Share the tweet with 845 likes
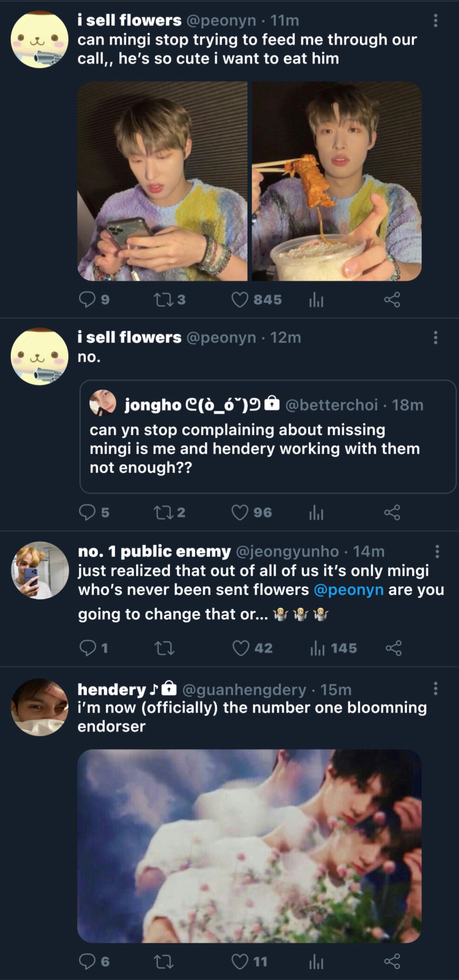The height and width of the screenshot is (980, 459). (392, 300)
